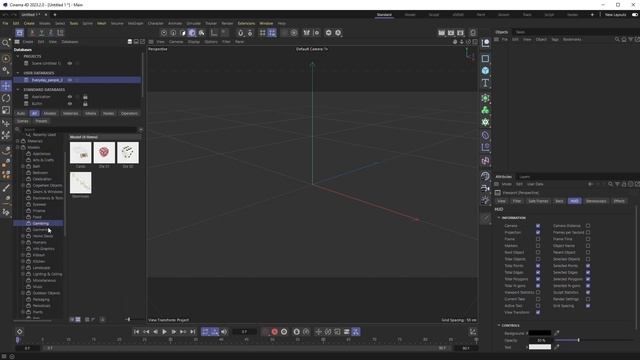
Task: Click the search icon in Objects panel
Action: 617,40
